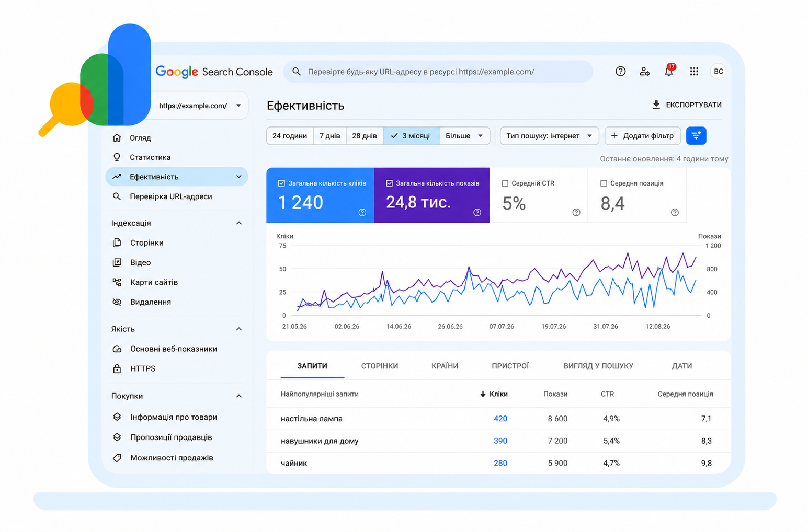Enable the Середня позиція checkbox
This screenshot has height=532, width=808.
pos(604,183)
